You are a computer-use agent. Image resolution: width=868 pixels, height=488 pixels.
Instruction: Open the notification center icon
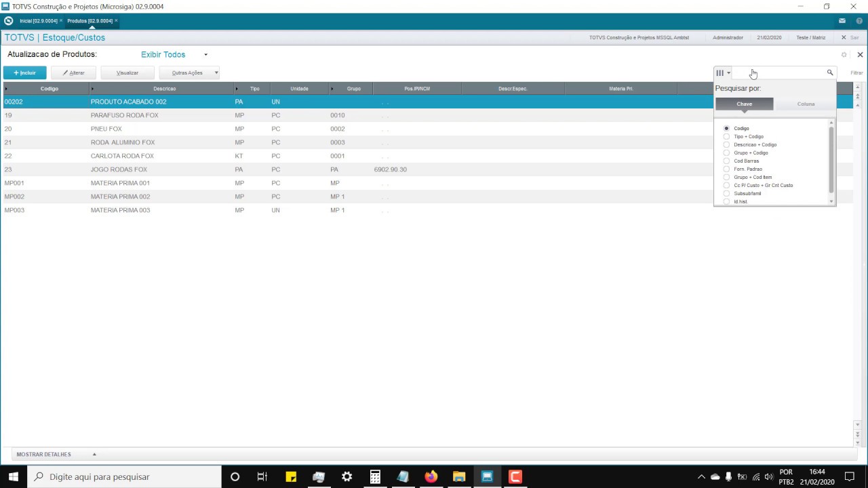pyautogui.click(x=850, y=476)
